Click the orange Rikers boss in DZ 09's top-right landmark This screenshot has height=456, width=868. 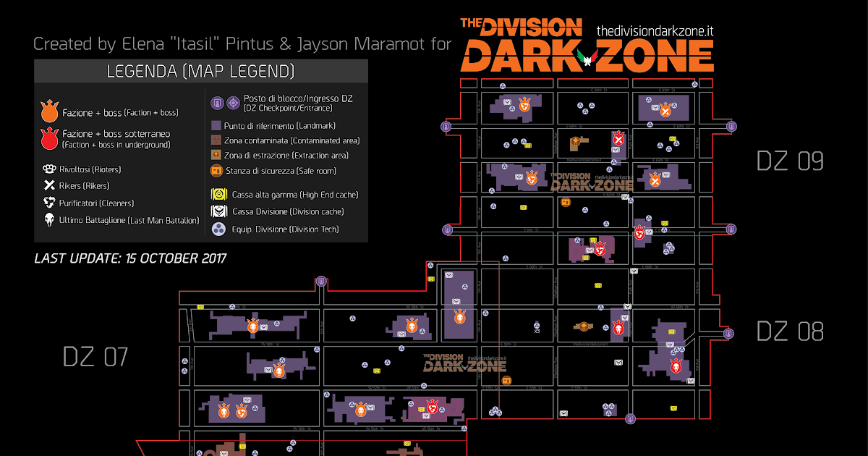pos(665,111)
